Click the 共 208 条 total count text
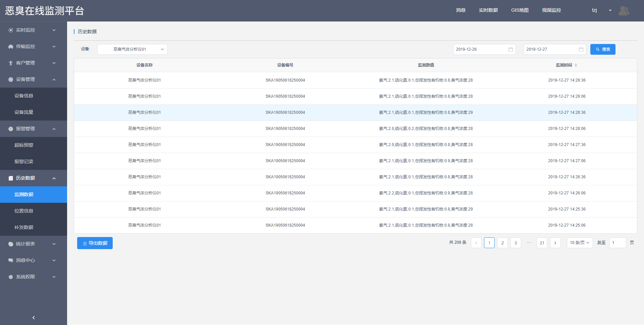The width and height of the screenshot is (644, 325). pyautogui.click(x=458, y=242)
